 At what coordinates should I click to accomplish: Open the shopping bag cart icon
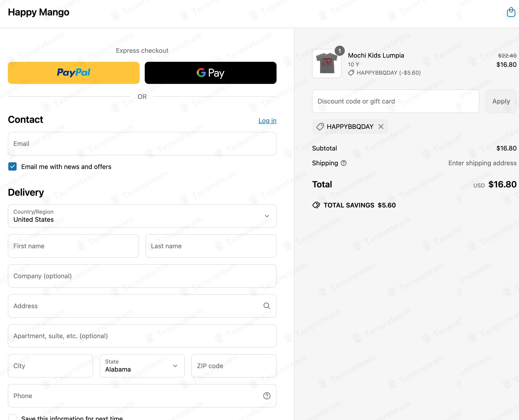pyautogui.click(x=511, y=12)
